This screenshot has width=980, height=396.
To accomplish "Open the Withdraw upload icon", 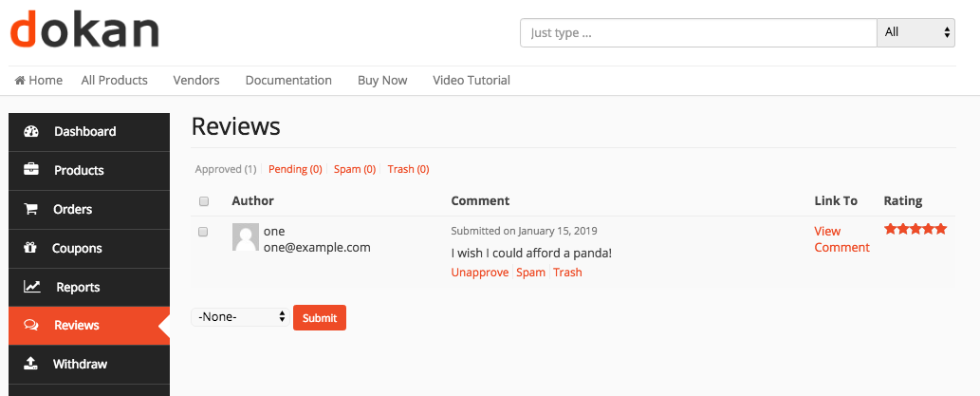I will [x=30, y=364].
